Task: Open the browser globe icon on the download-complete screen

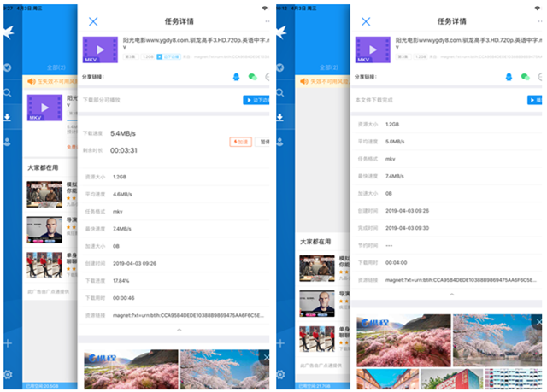Action: click(280, 67)
